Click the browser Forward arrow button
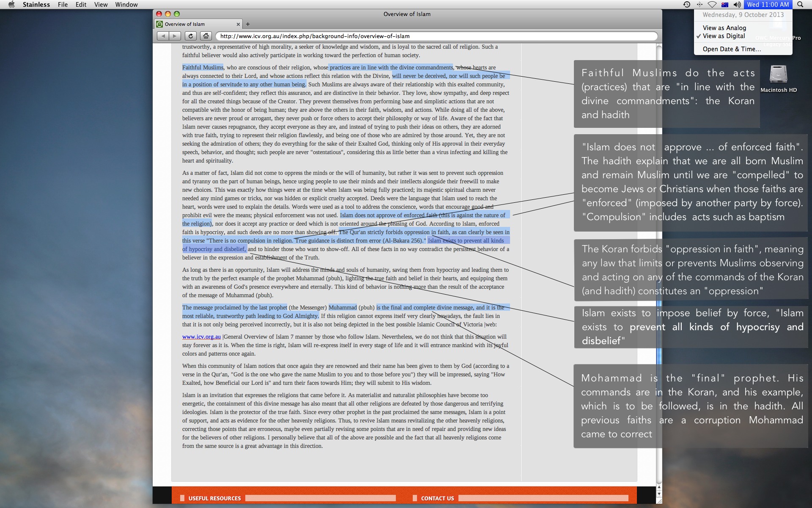Image resolution: width=812 pixels, height=508 pixels. tap(175, 36)
